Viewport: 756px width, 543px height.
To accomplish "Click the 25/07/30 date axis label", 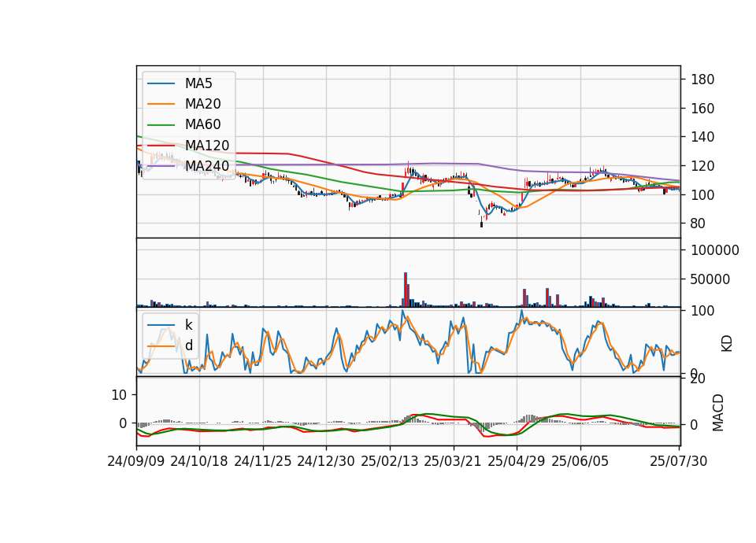I will [x=679, y=461].
